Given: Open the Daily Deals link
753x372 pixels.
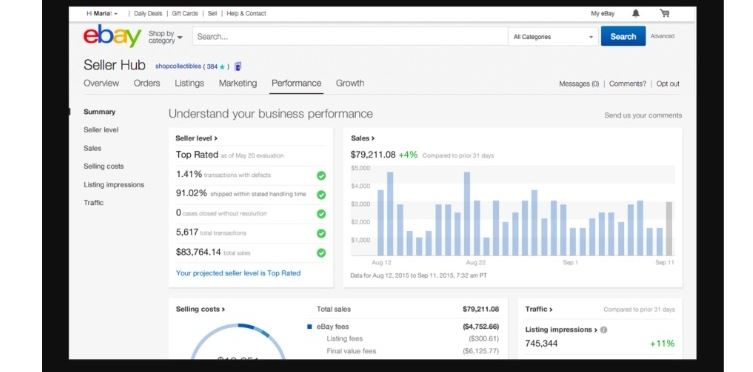Looking at the screenshot, I should [x=148, y=13].
